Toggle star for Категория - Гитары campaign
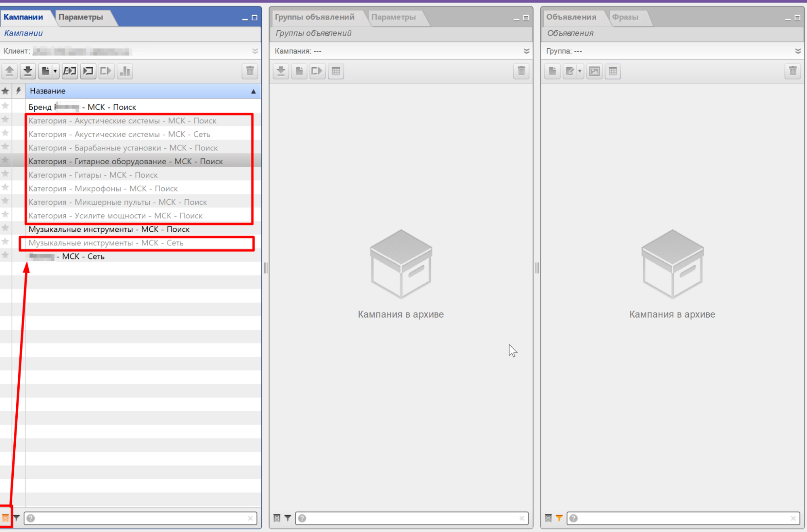Image resolution: width=807 pixels, height=532 pixels. pyautogui.click(x=5, y=174)
